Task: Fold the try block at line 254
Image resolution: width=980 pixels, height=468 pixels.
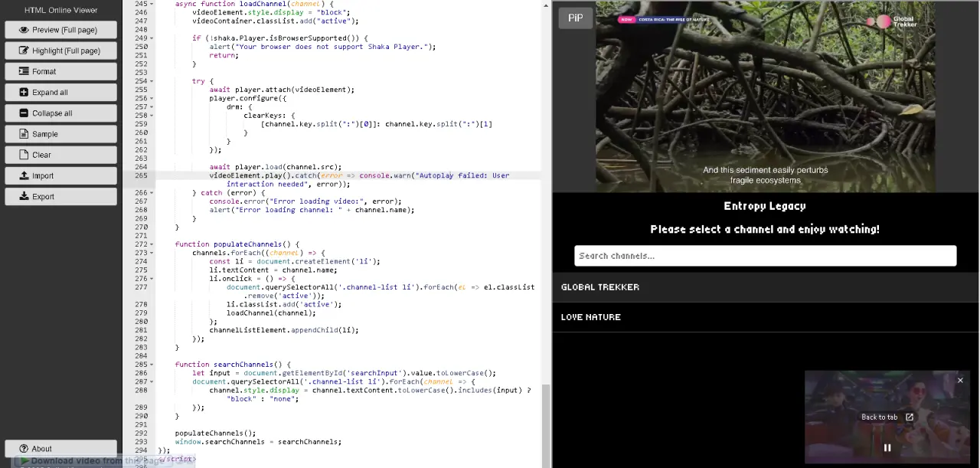Action: [152, 81]
